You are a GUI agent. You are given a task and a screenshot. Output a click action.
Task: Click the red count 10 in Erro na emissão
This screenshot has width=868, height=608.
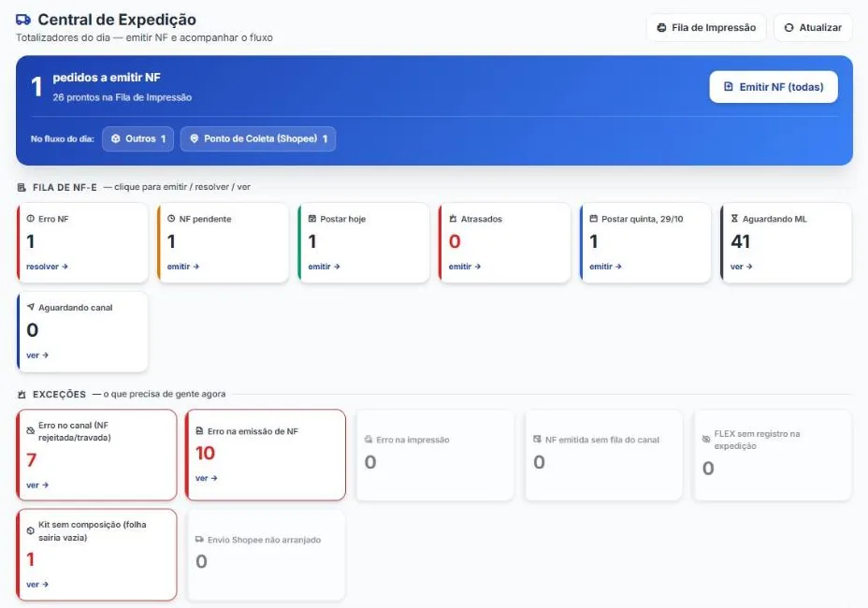(x=206, y=454)
